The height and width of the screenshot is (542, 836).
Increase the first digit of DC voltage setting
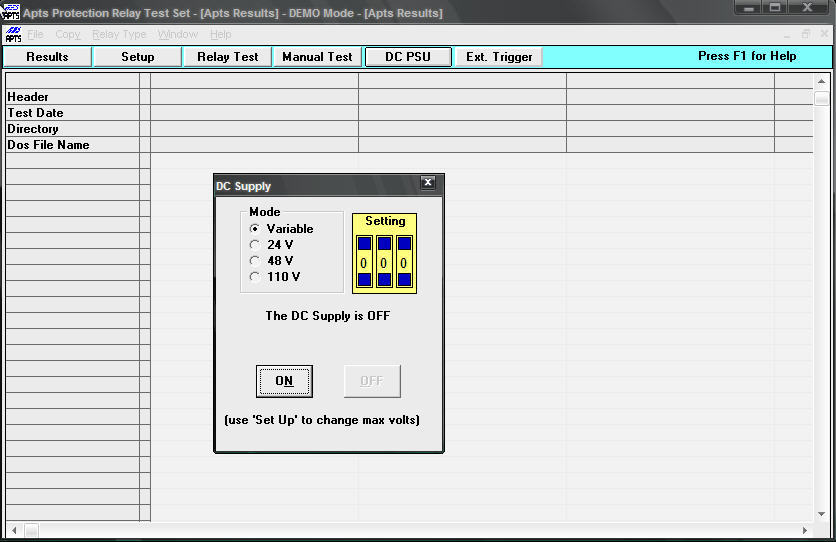click(365, 244)
